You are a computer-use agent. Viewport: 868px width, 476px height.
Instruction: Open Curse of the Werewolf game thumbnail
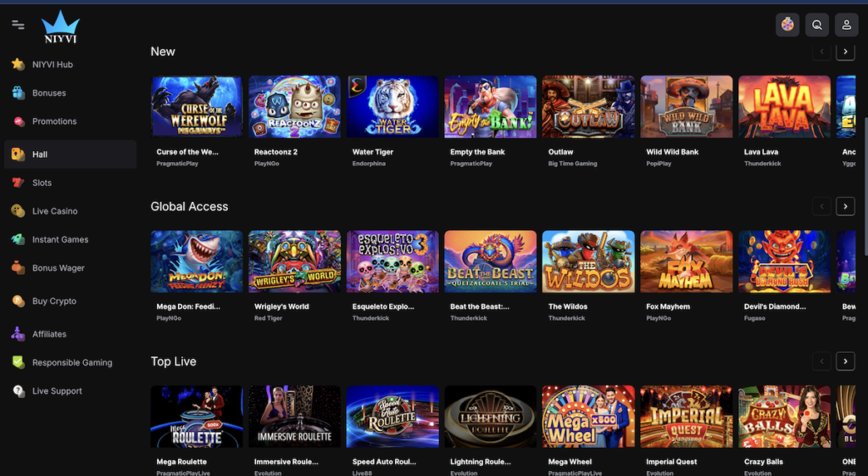pos(197,106)
